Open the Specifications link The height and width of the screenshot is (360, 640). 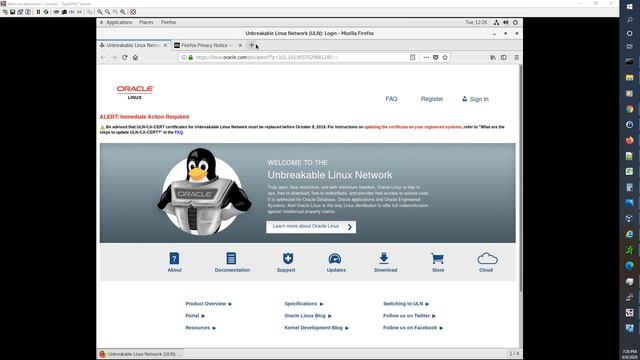(x=304, y=304)
